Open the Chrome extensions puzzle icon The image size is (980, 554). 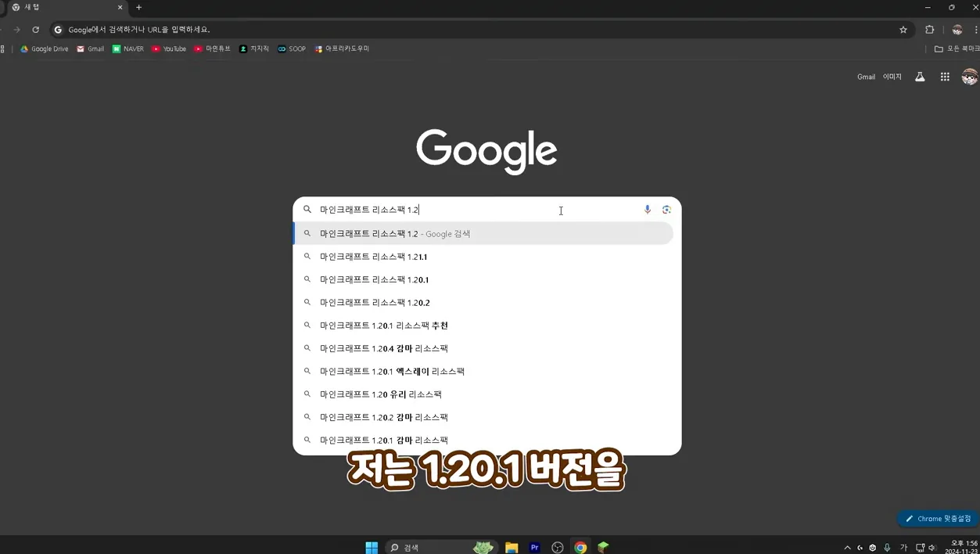929,30
